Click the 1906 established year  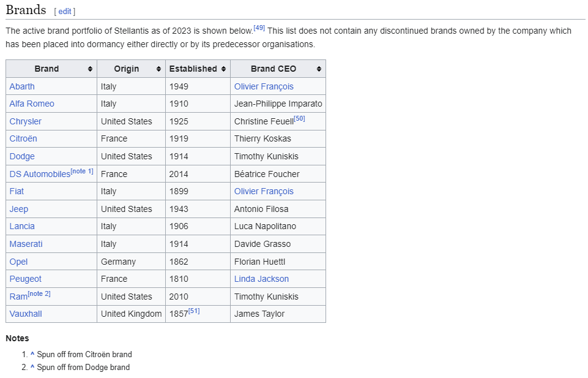(x=179, y=226)
